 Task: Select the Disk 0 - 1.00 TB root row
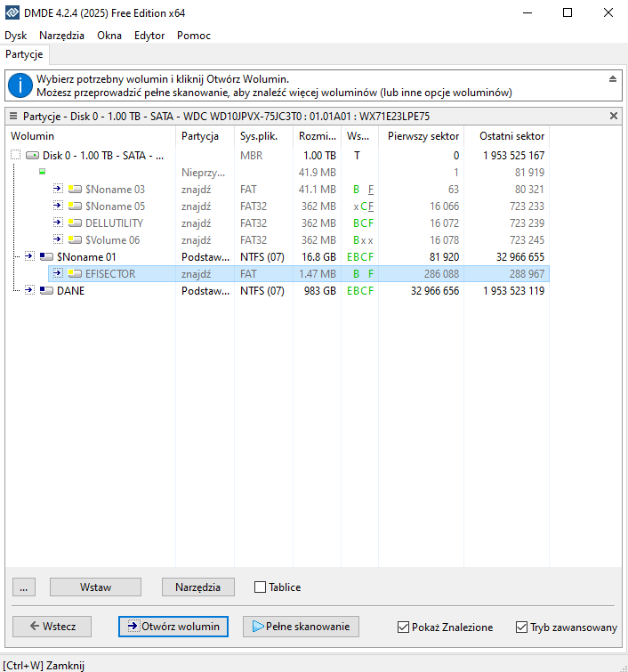click(x=103, y=155)
